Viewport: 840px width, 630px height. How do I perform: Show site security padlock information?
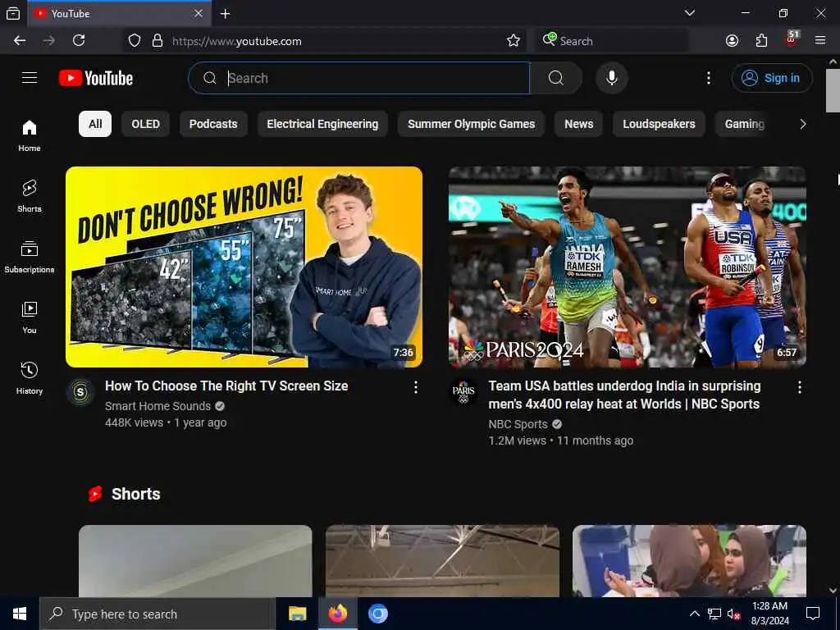[157, 41]
